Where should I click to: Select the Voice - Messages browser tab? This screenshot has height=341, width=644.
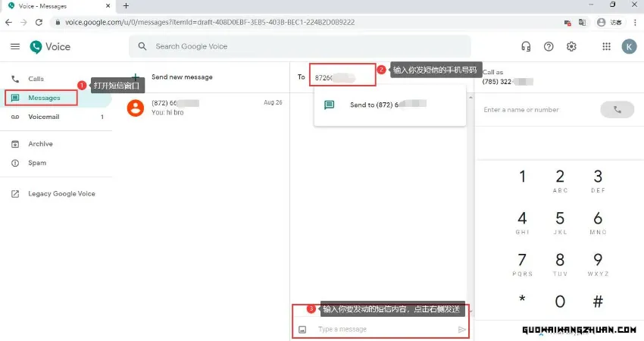(58, 6)
